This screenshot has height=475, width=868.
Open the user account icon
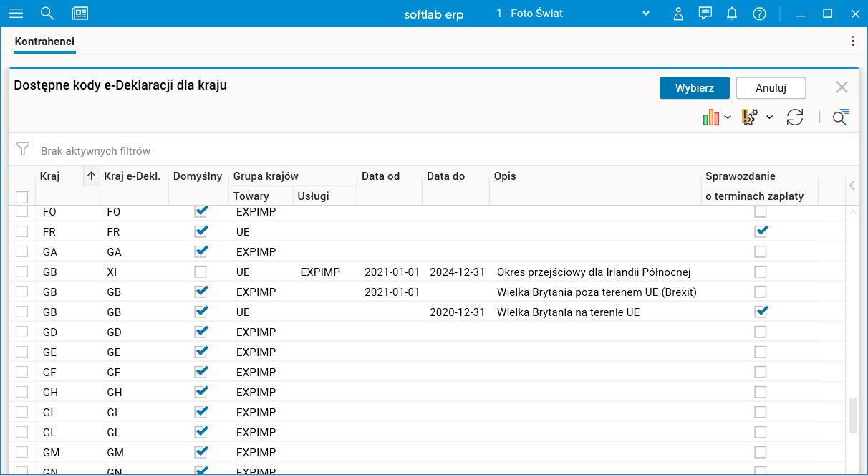click(x=678, y=14)
